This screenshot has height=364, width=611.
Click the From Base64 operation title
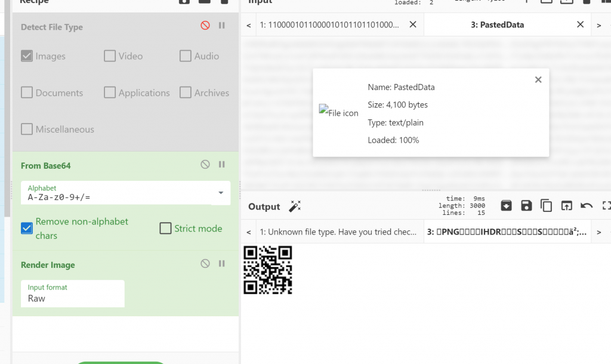click(x=45, y=166)
